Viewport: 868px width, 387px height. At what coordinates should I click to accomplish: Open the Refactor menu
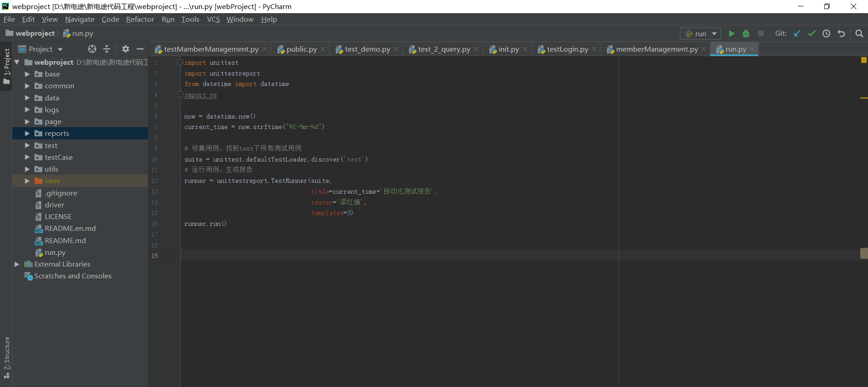coord(140,19)
